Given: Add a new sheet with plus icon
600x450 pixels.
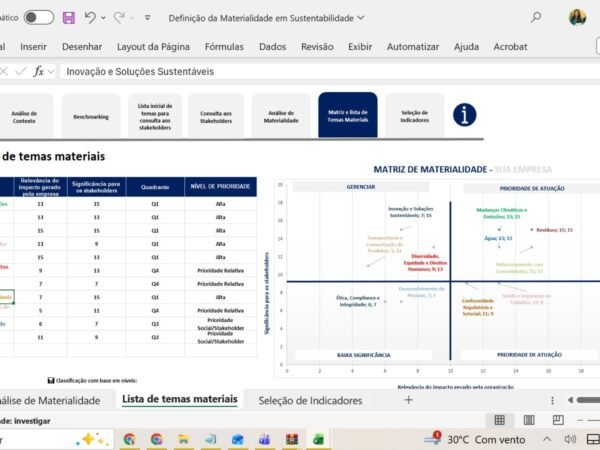Looking at the screenshot, I should pos(408,400).
